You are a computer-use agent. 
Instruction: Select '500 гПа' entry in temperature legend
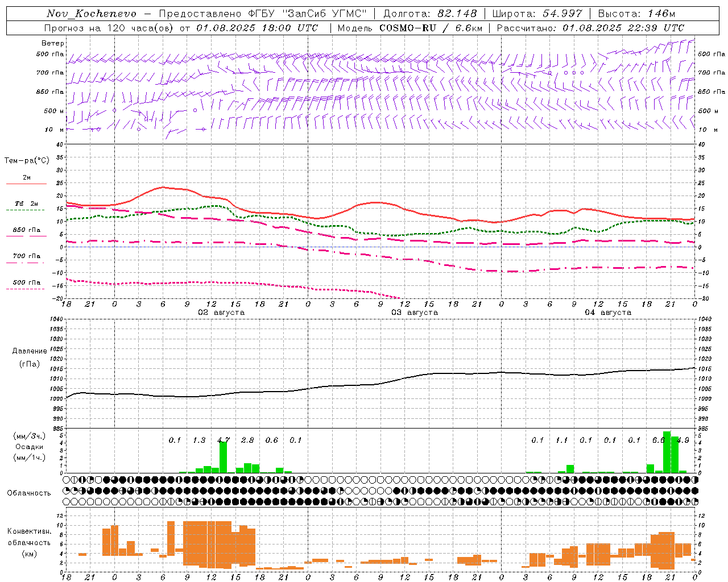click(26, 282)
